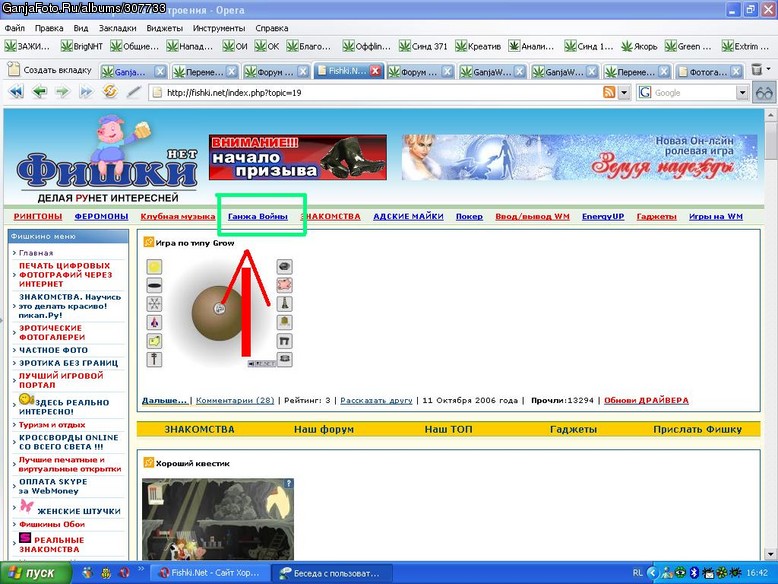Open the Ганжа Войны link

[x=258, y=216]
